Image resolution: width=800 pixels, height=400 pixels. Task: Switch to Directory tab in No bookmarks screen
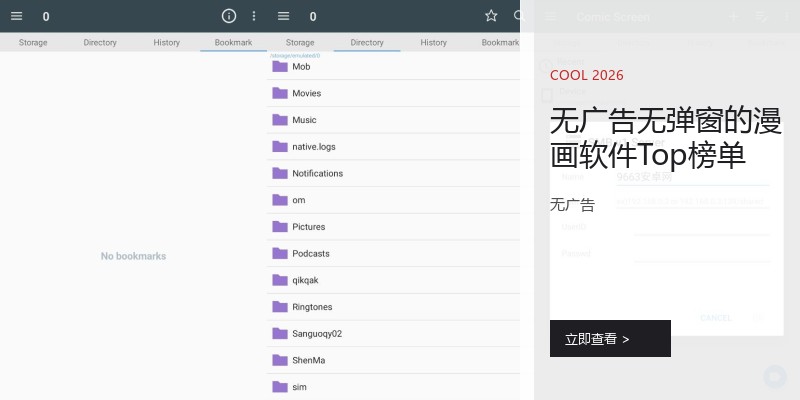100,42
